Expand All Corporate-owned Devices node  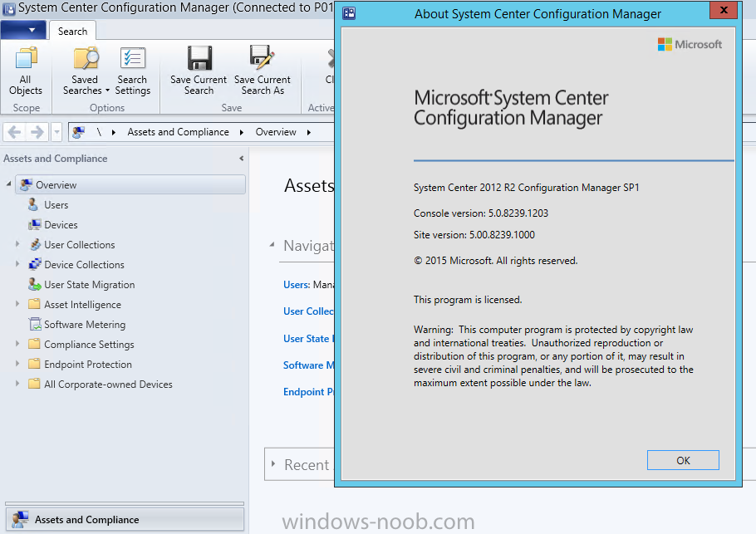[17, 384]
